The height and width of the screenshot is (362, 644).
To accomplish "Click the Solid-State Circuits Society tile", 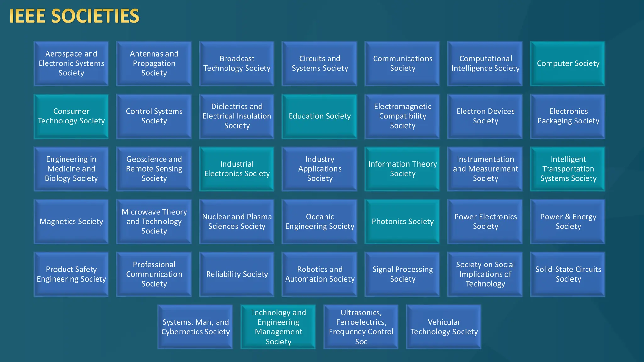I will pos(568,274).
